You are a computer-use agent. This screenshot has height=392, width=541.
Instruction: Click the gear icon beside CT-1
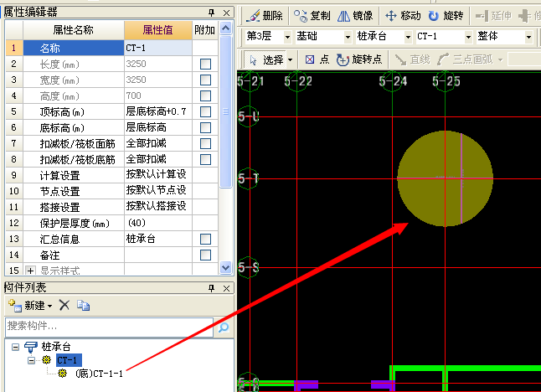tap(46, 360)
